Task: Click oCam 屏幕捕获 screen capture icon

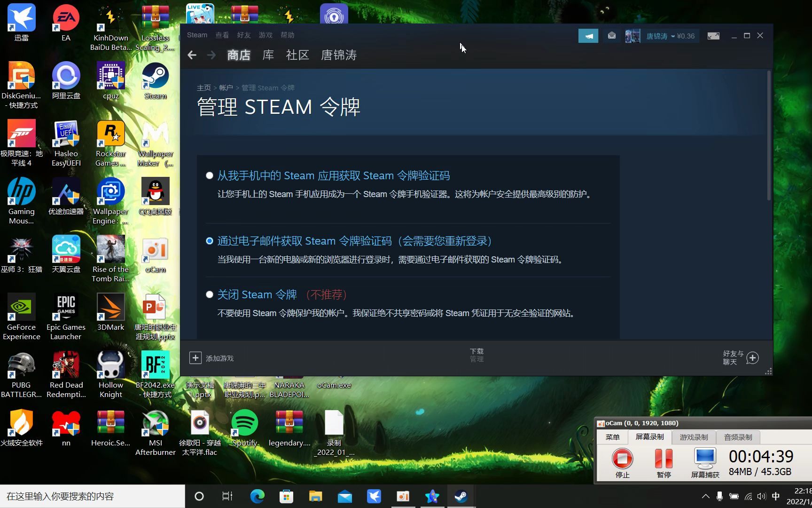Action: (705, 463)
